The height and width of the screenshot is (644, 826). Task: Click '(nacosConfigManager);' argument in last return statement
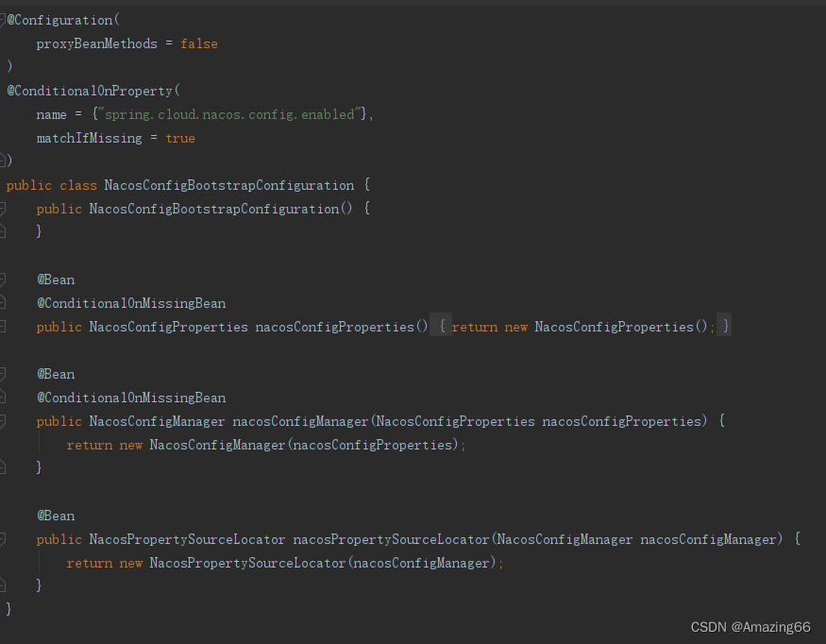(426, 563)
